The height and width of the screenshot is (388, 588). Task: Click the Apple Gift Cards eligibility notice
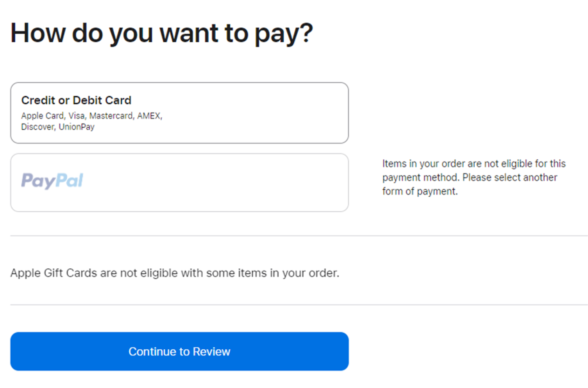(175, 273)
